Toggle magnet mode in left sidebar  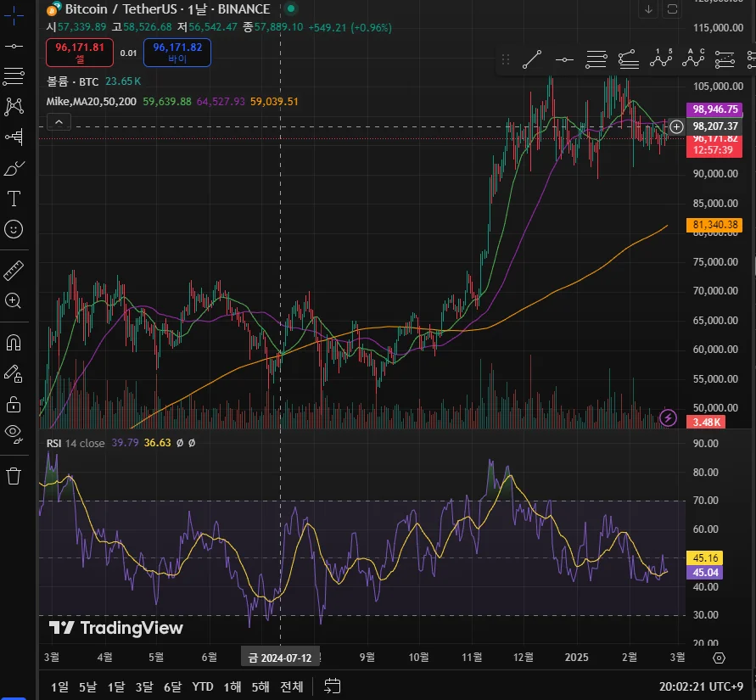pyautogui.click(x=14, y=343)
